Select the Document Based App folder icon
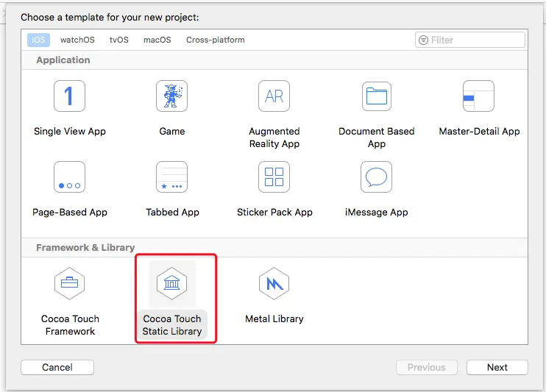Viewport: 546px width, 392px height. (377, 96)
